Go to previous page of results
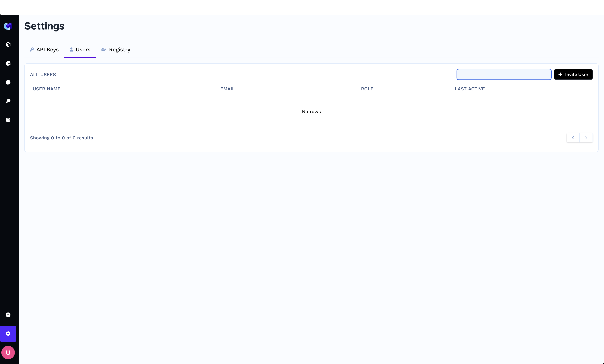Screen dimensions: 604x364 pos(573,138)
